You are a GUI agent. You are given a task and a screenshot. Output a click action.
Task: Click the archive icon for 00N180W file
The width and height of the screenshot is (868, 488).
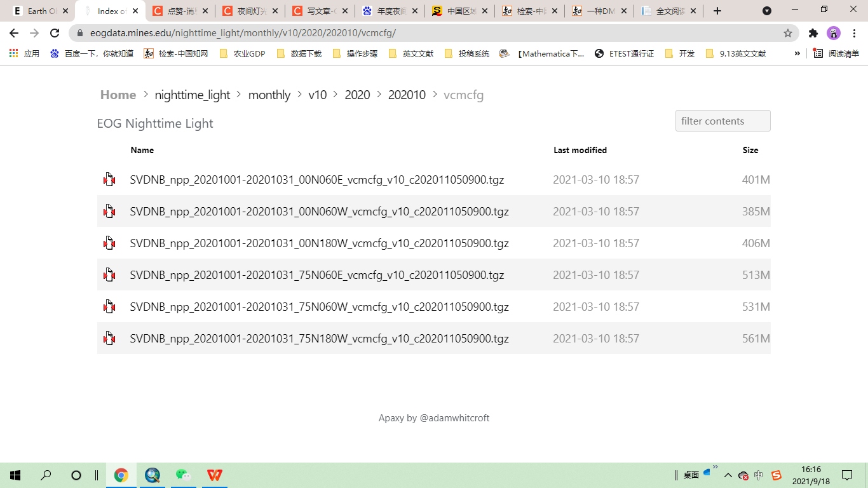click(109, 243)
